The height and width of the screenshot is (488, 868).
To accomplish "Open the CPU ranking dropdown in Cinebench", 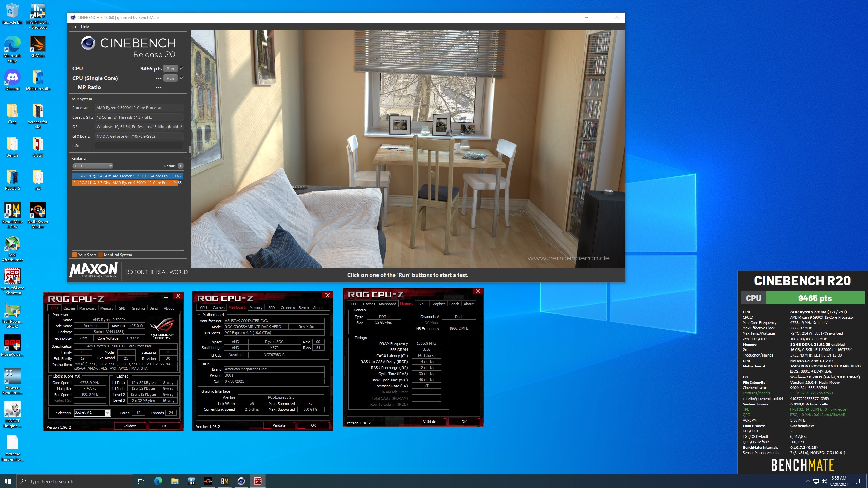I will (x=93, y=166).
